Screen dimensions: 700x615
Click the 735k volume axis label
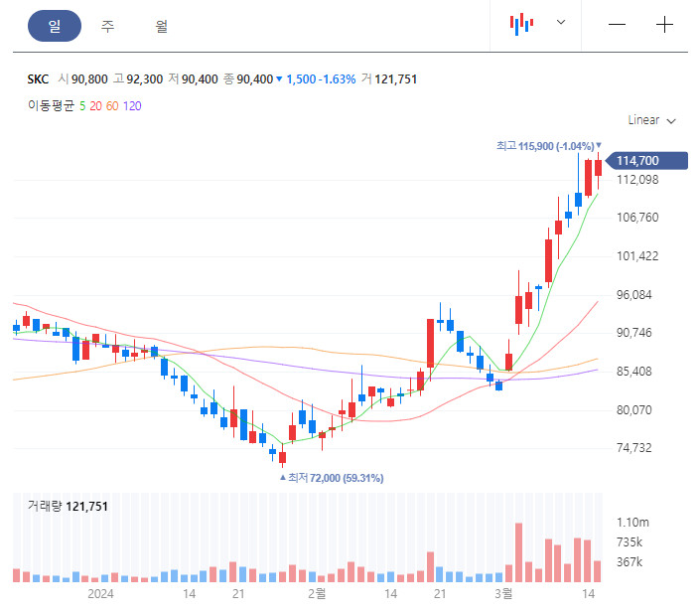(x=630, y=542)
